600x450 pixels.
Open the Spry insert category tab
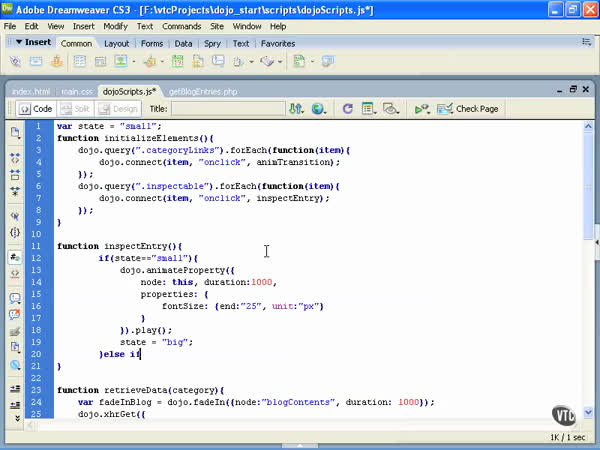[210, 44]
